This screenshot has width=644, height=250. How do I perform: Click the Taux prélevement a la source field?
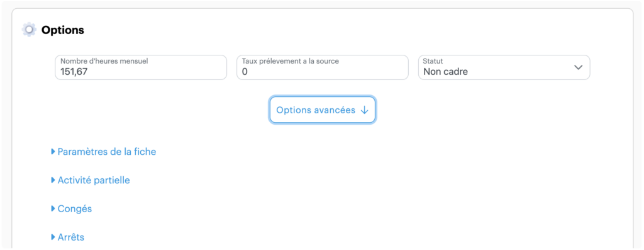click(x=323, y=67)
